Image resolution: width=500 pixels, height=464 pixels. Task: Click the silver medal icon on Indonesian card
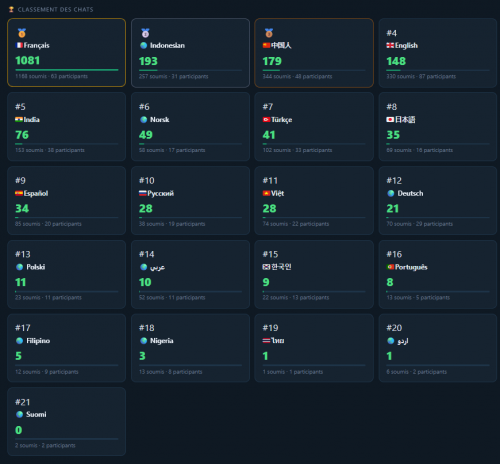[x=145, y=33]
